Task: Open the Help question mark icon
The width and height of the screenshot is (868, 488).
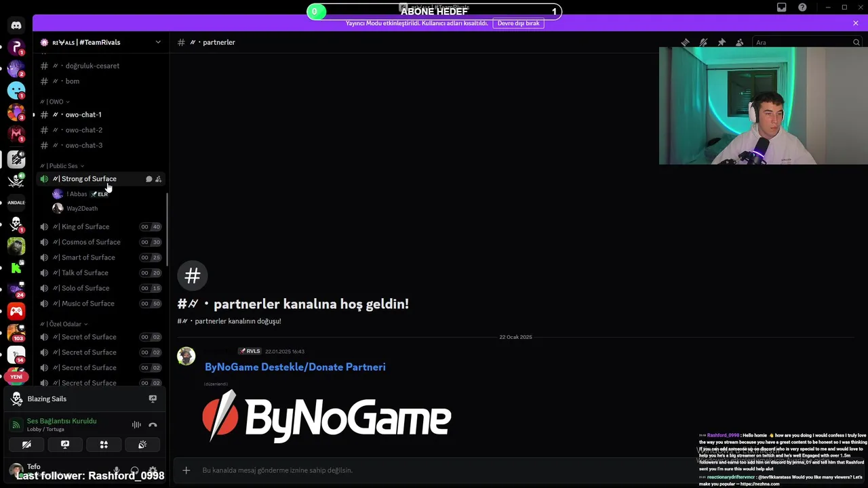Action: (802, 7)
